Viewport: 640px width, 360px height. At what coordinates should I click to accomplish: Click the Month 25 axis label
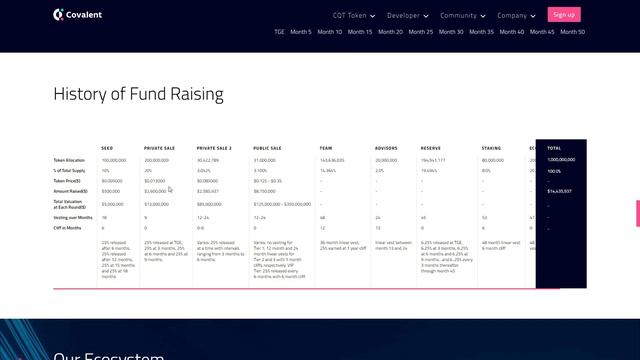[x=421, y=32]
